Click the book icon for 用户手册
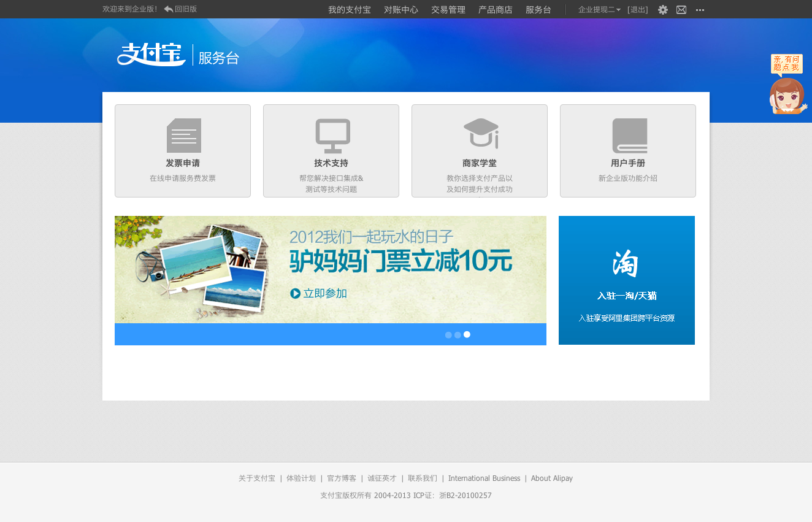This screenshot has height=522, width=812. [x=630, y=136]
